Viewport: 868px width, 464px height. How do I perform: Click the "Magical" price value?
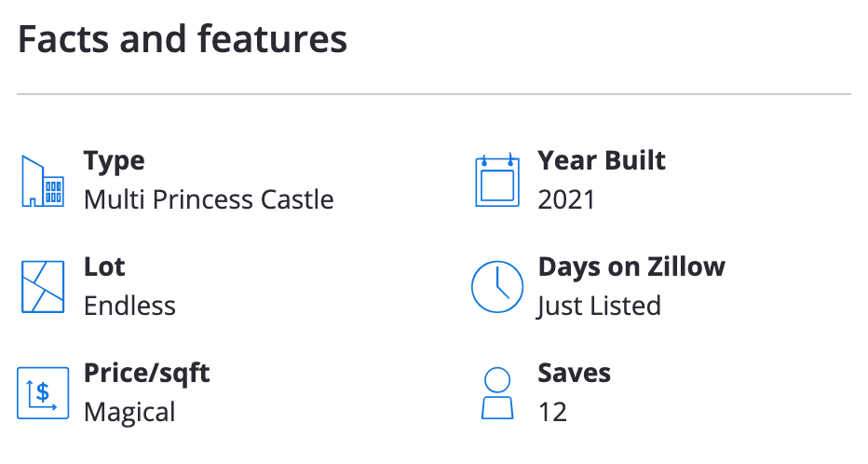point(129,411)
